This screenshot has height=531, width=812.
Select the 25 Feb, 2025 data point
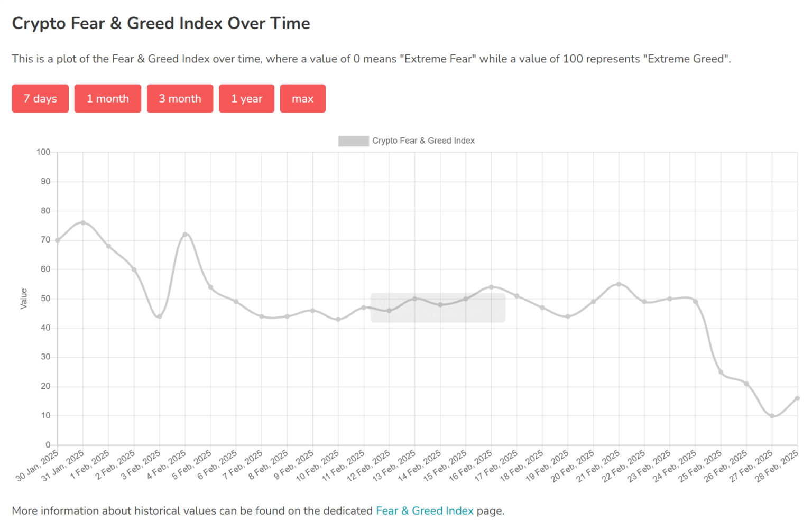[x=721, y=372]
